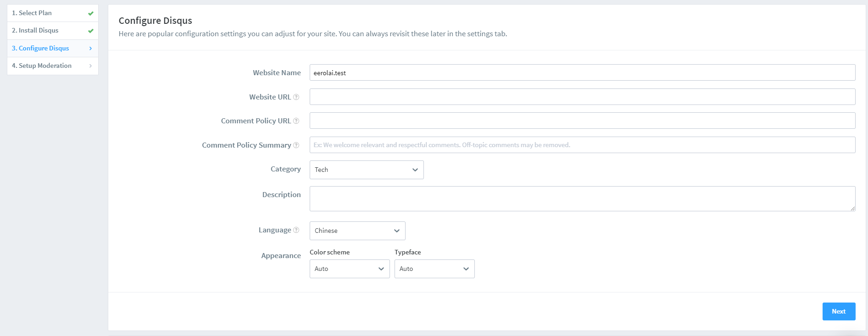Click the Website URL help icon

click(296, 97)
